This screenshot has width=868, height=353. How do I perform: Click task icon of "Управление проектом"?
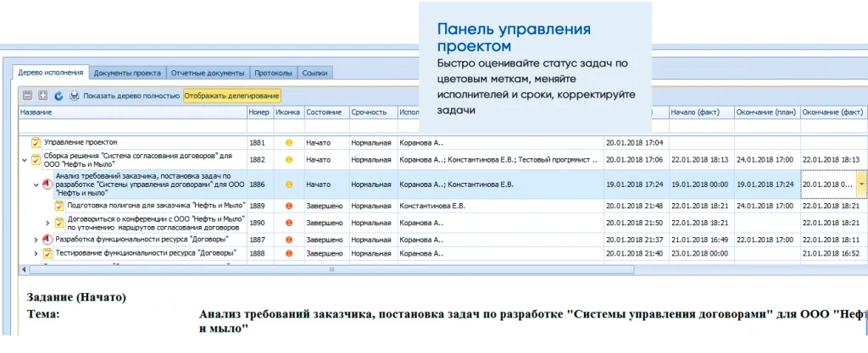coord(36,142)
